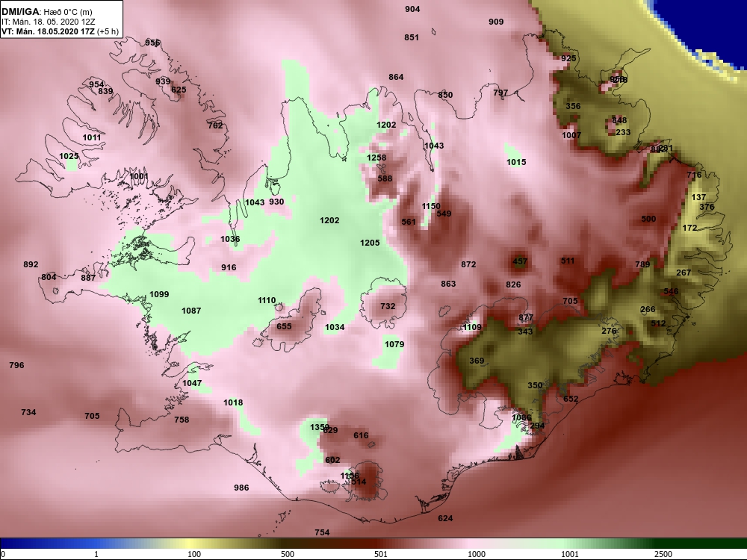Click the map value 986
This screenshot has height=560, width=747.
pos(241,487)
